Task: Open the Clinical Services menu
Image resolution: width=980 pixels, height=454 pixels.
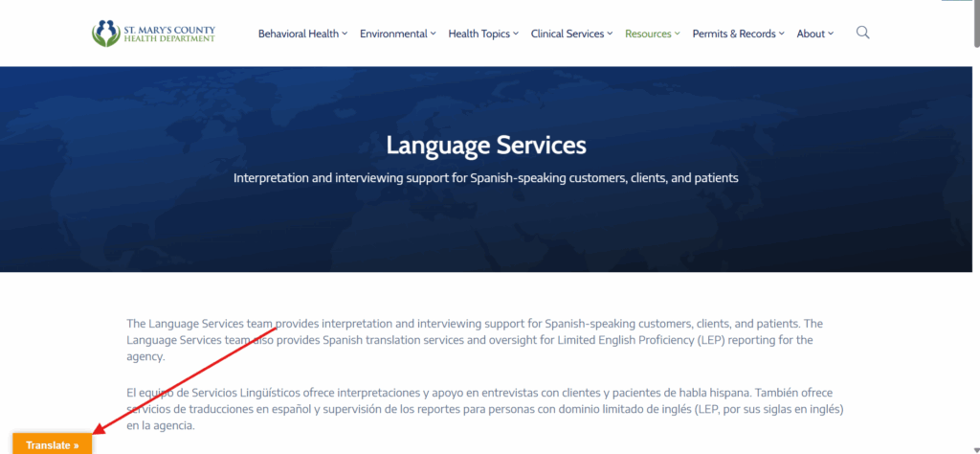Action: (572, 34)
